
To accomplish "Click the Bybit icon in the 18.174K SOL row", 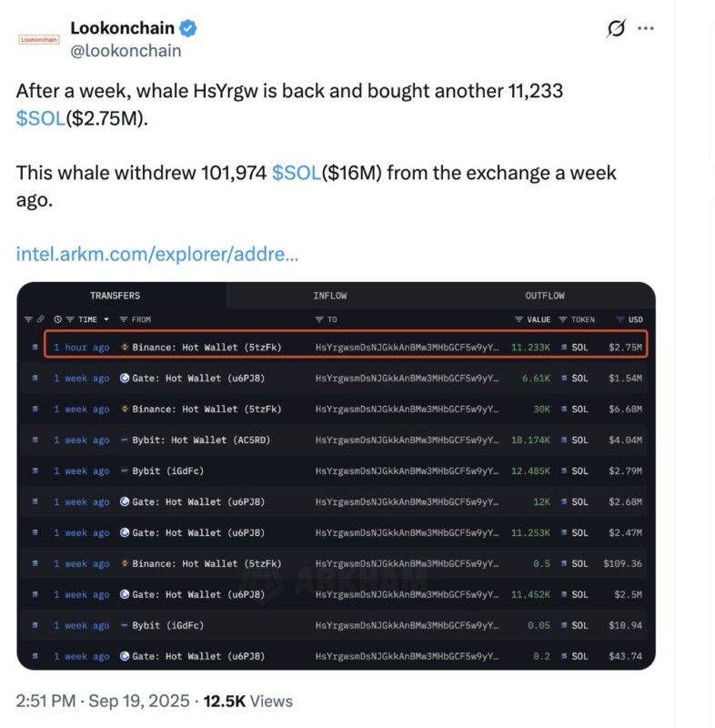I will click(x=125, y=440).
